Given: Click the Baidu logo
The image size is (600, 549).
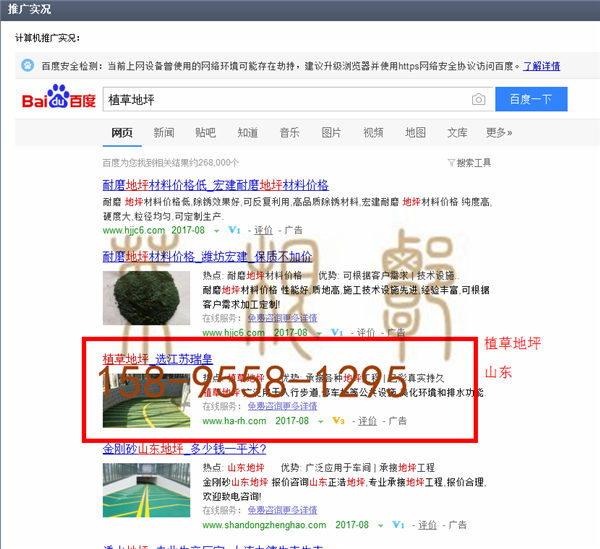Looking at the screenshot, I should point(59,96).
